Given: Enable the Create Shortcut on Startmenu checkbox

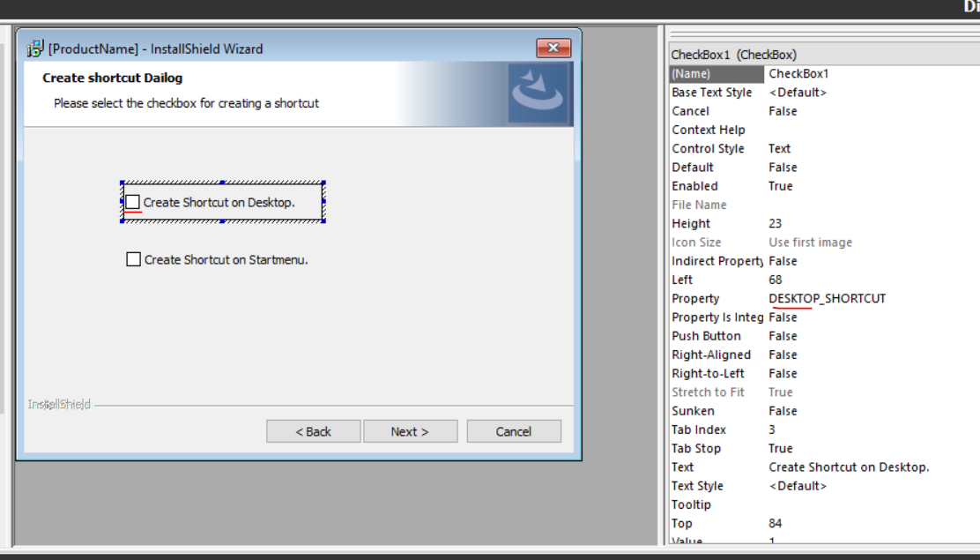Looking at the screenshot, I should coord(133,259).
